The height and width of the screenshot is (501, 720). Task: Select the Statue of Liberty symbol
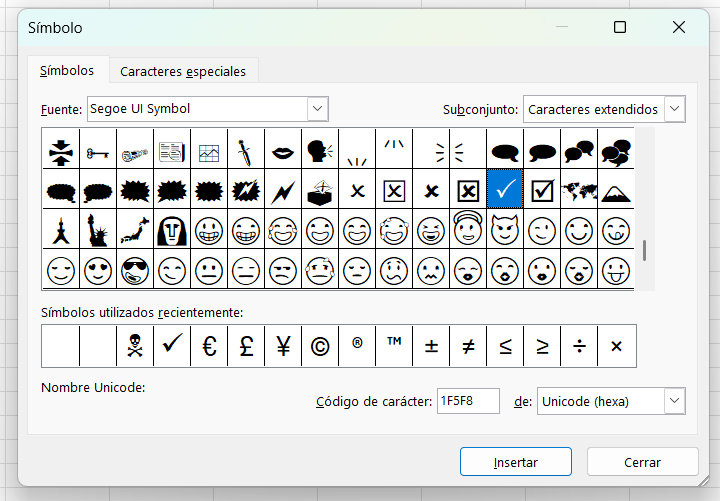(x=98, y=230)
